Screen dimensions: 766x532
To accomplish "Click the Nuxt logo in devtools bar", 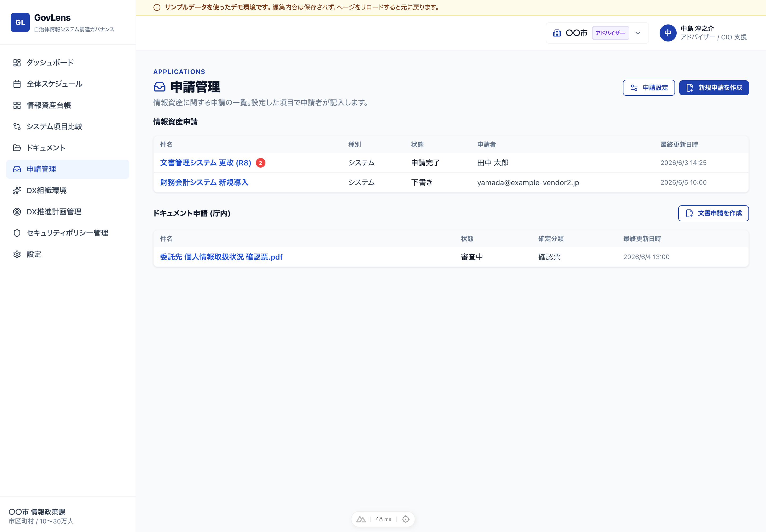I will pyautogui.click(x=361, y=519).
